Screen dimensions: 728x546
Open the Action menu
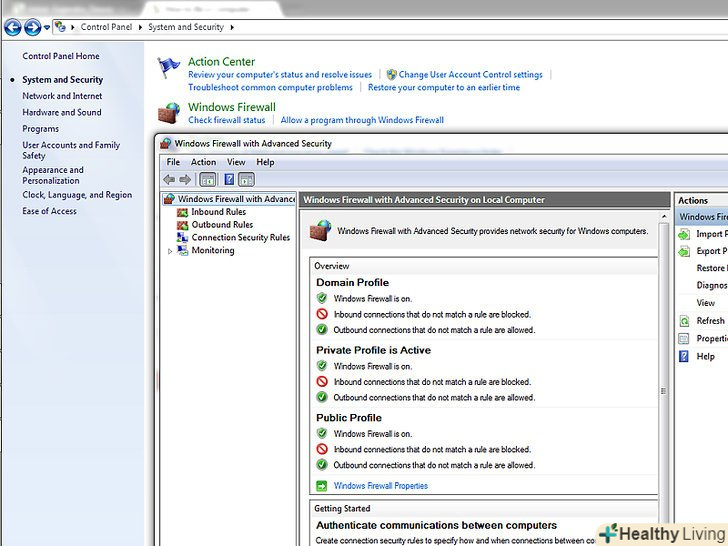pyautogui.click(x=203, y=162)
